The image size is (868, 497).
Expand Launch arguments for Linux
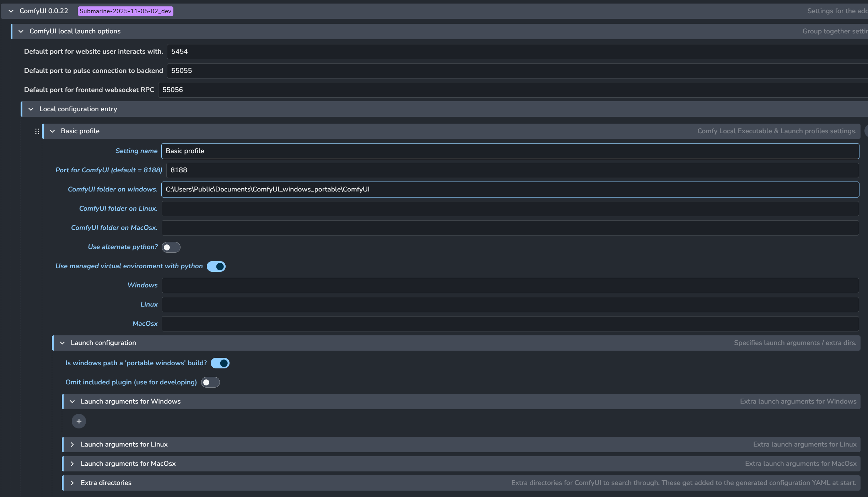pyautogui.click(x=72, y=444)
